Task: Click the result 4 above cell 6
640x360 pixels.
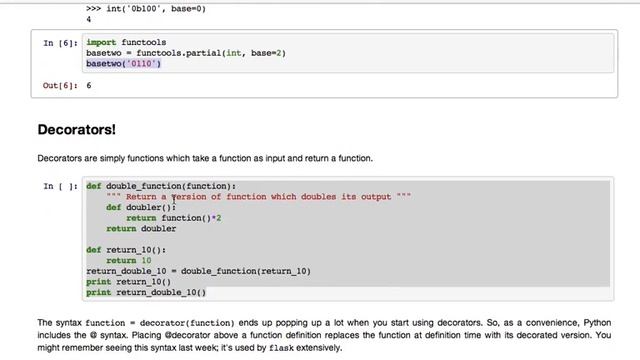Action: coord(89,19)
